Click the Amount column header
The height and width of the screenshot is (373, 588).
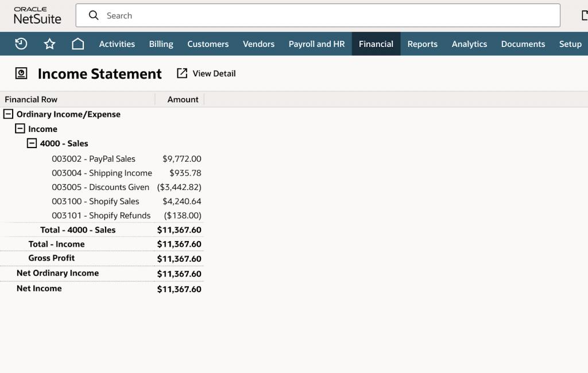pos(183,99)
